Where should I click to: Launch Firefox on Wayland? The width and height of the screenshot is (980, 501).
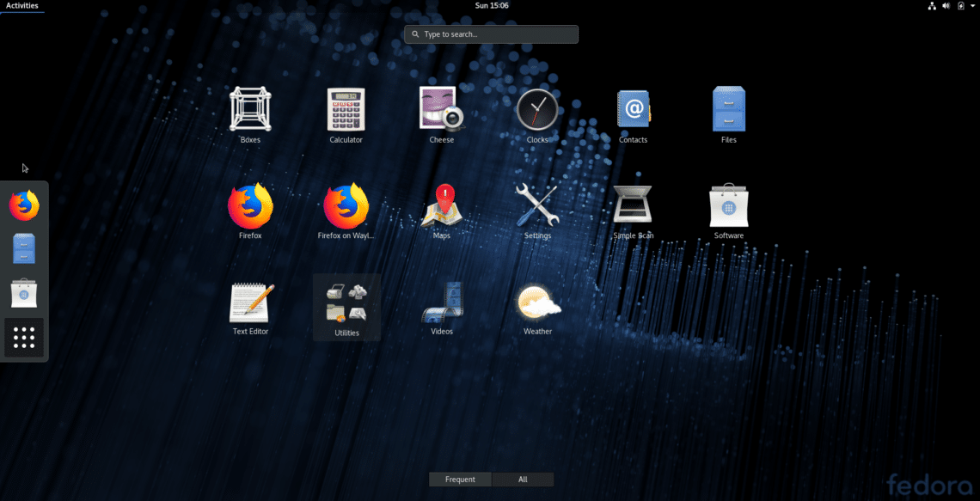(346, 207)
